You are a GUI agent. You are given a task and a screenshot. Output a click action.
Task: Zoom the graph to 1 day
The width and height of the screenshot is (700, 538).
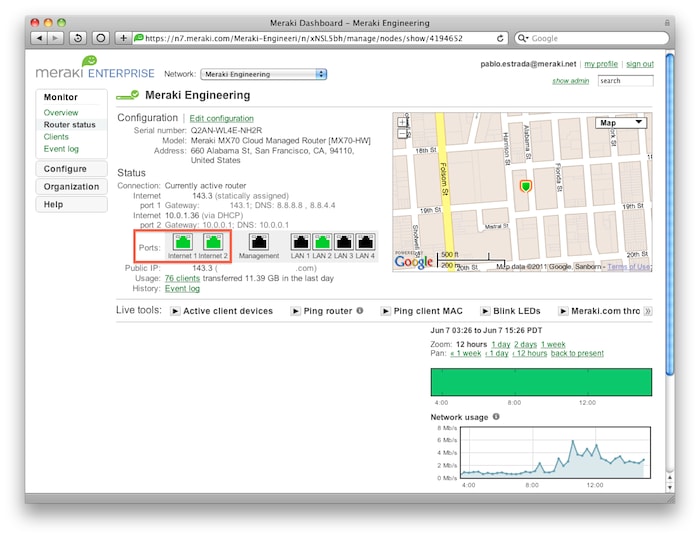500,344
